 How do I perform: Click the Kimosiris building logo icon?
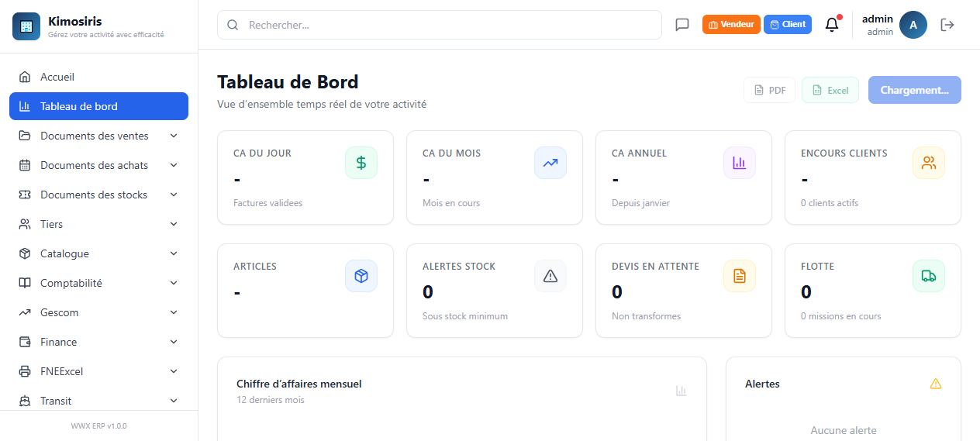click(x=26, y=26)
